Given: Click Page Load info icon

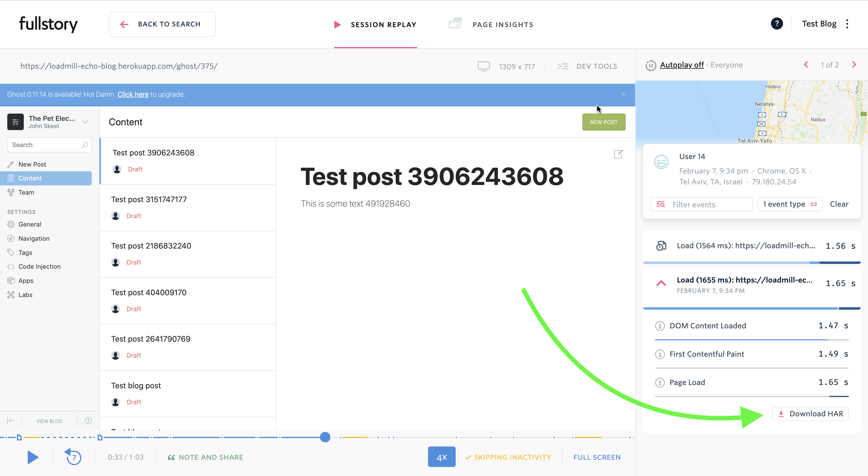Looking at the screenshot, I should (660, 382).
